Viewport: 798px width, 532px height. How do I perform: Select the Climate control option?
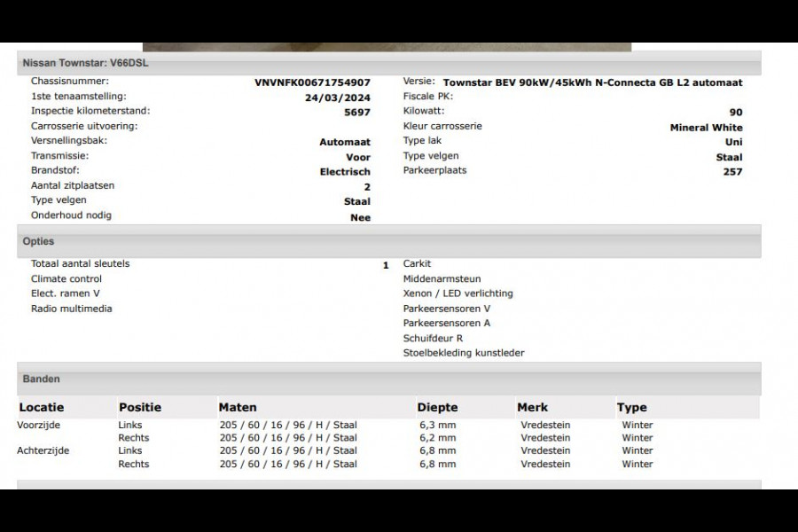[66, 279]
